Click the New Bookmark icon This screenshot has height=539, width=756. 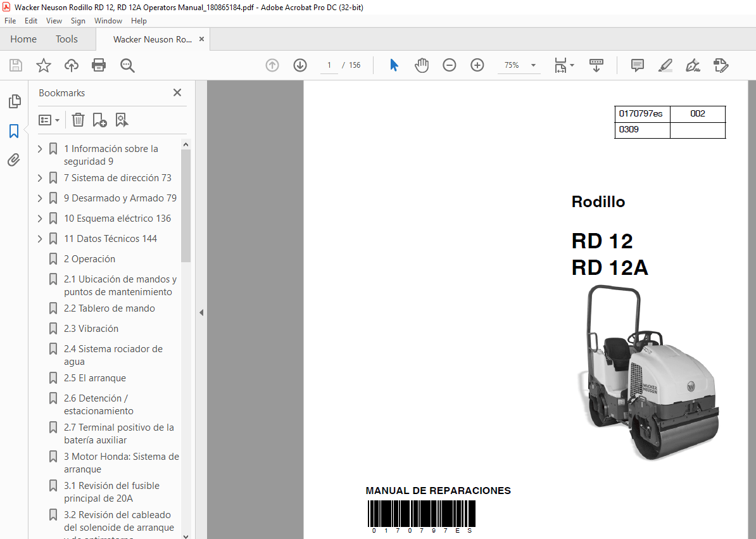[x=99, y=120]
